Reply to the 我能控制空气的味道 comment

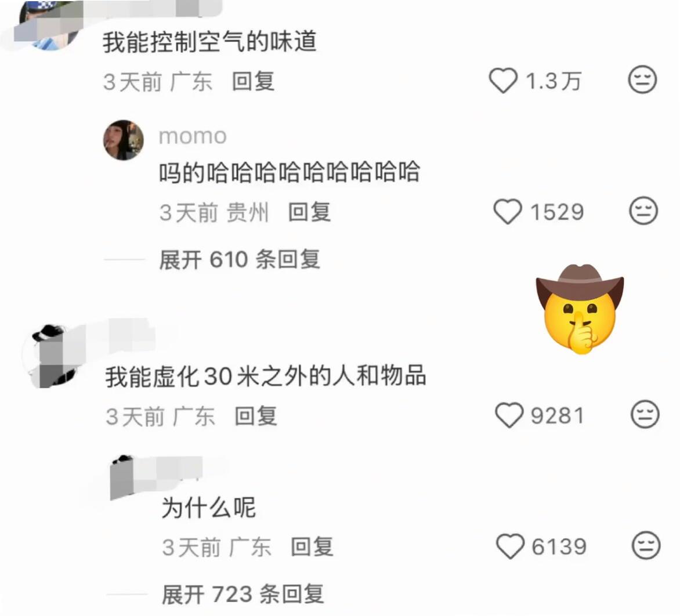[x=254, y=82]
